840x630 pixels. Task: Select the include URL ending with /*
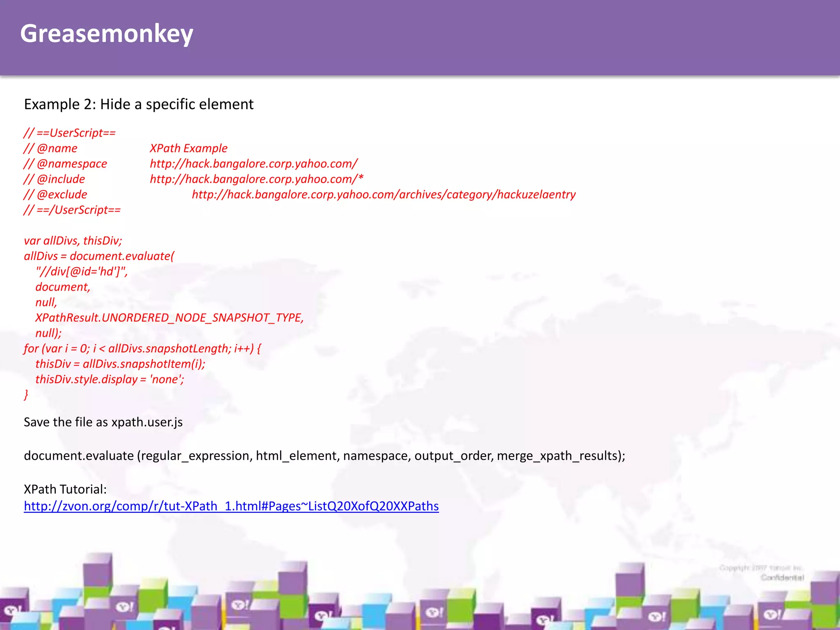(x=257, y=179)
